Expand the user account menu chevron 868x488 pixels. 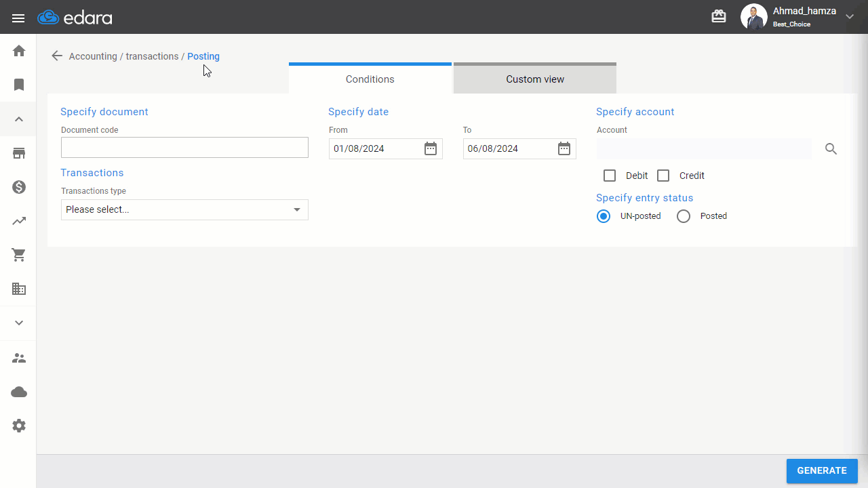click(850, 17)
